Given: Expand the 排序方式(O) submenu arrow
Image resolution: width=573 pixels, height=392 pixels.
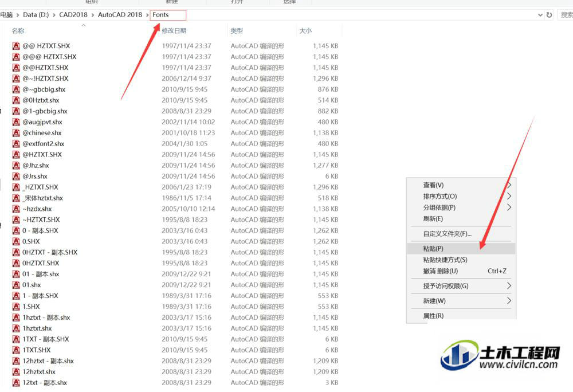Looking at the screenshot, I should 509,196.
